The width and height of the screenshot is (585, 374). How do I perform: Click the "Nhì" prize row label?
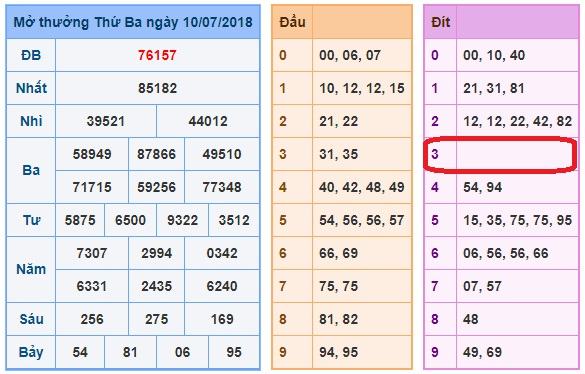(31, 121)
